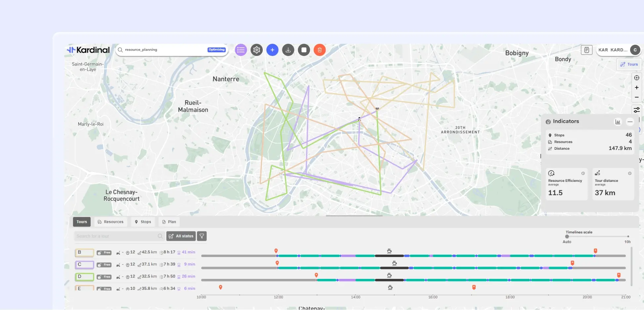Click start pin marker on tour B timeline
The image size is (644, 310).
(x=276, y=251)
